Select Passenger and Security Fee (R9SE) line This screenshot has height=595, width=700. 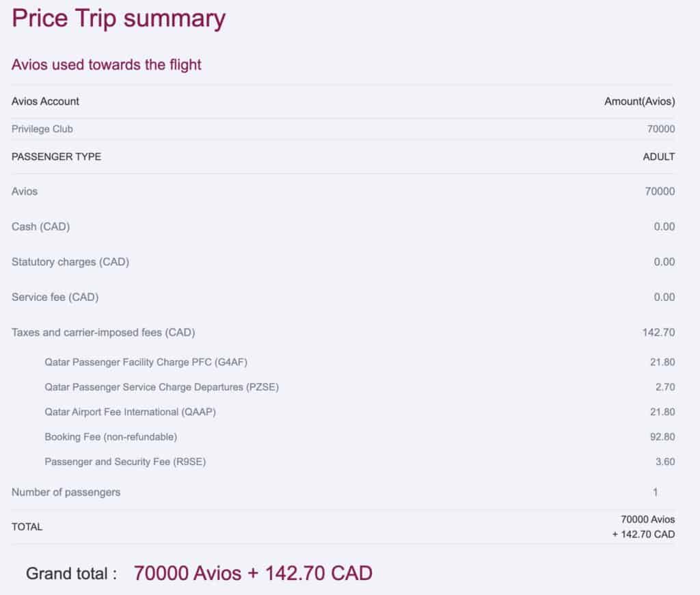tap(125, 462)
